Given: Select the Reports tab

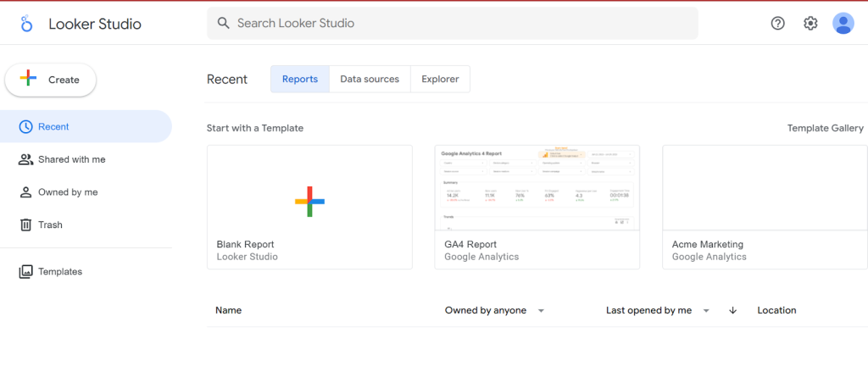Looking at the screenshot, I should (x=300, y=79).
